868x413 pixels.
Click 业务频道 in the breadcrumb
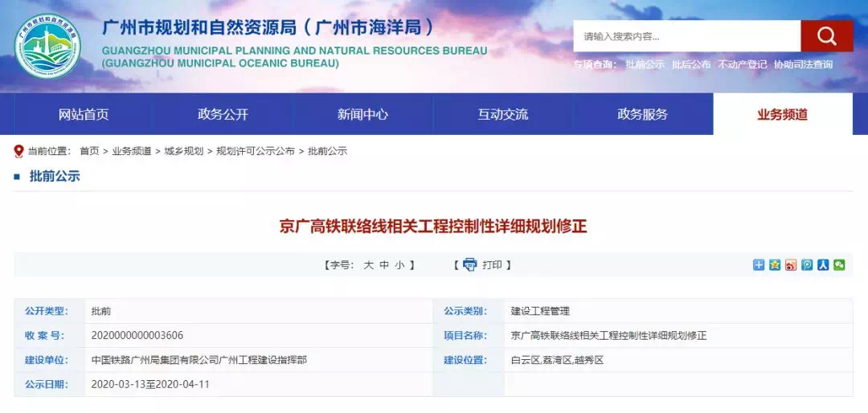[x=132, y=151]
